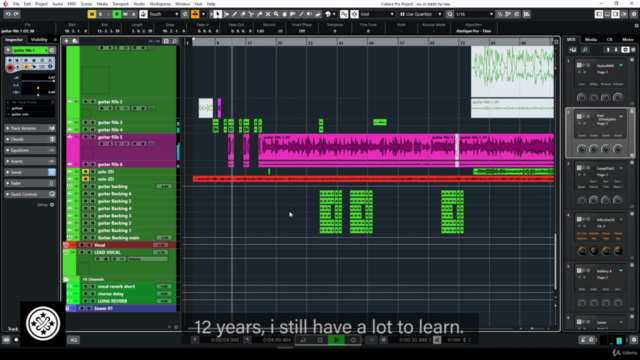Toggle global Write W automation button
This screenshot has width=640, height=360.
pos(125,14)
